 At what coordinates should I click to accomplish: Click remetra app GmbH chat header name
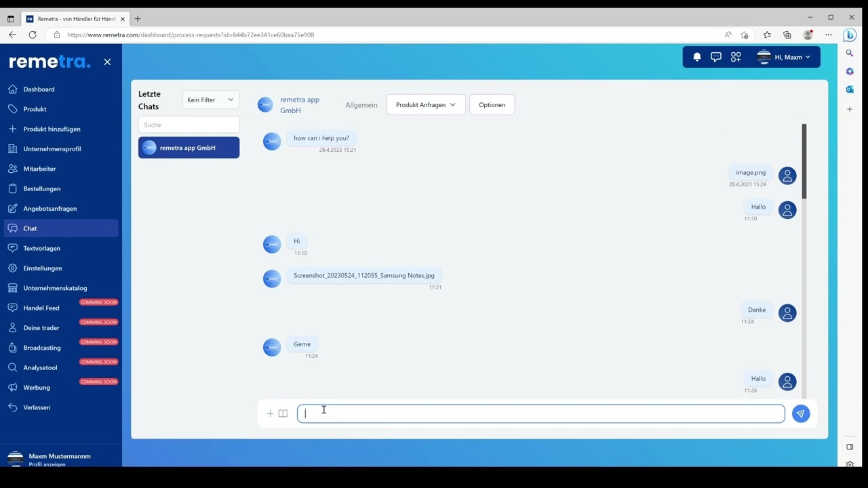[300, 105]
